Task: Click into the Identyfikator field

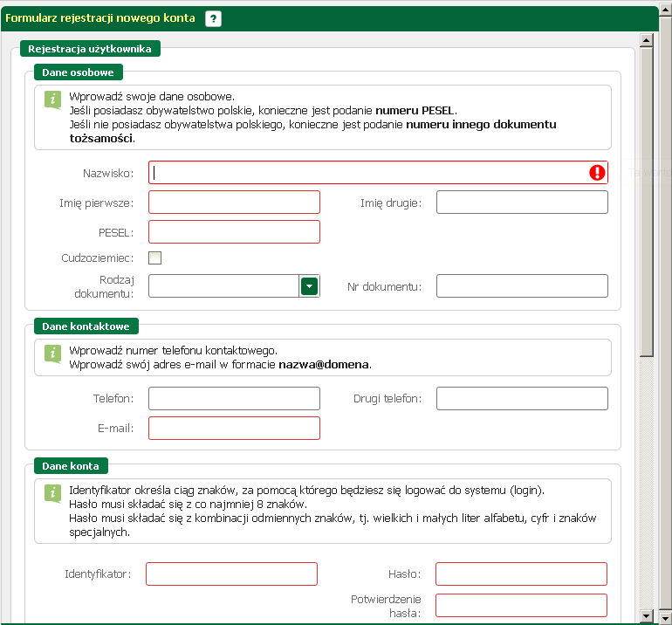Action: pyautogui.click(x=231, y=574)
